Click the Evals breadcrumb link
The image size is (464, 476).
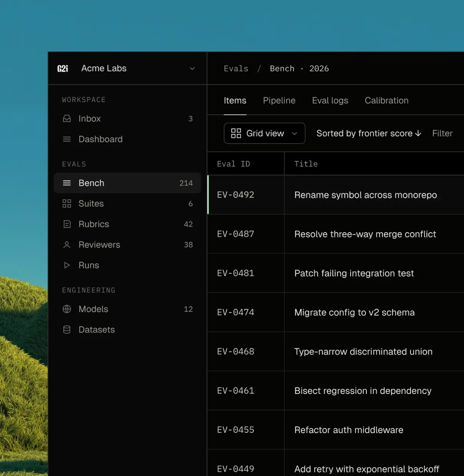236,69
